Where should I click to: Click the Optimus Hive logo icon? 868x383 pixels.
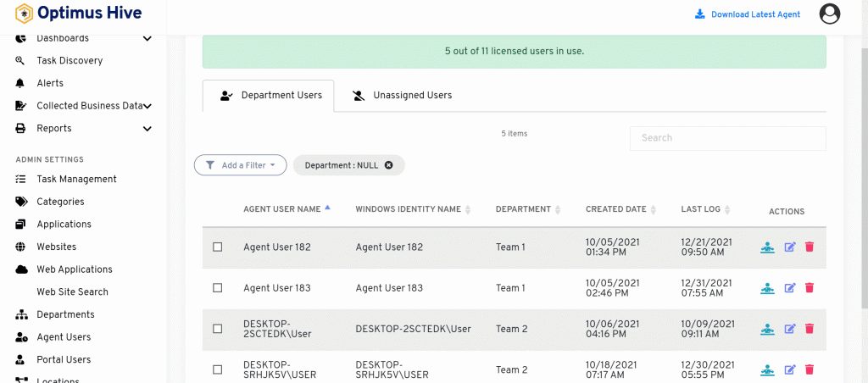[24, 14]
